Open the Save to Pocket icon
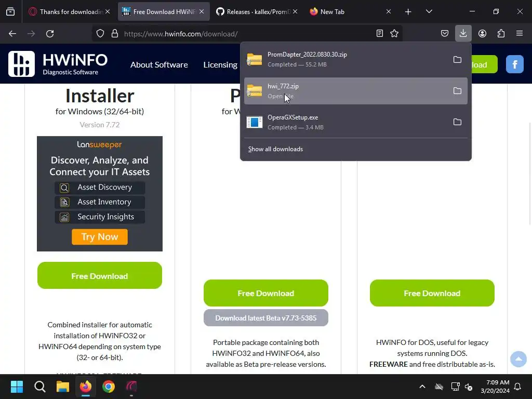The height and width of the screenshot is (399, 532). click(x=445, y=34)
